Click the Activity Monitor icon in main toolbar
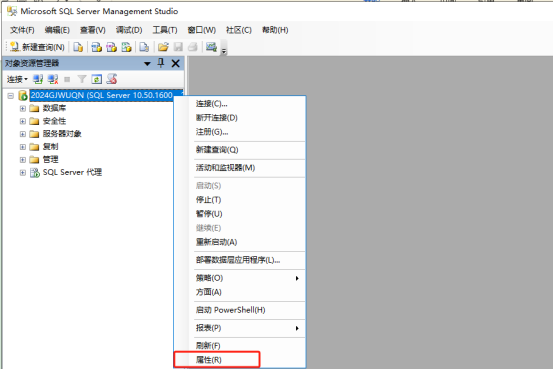 coord(211,47)
